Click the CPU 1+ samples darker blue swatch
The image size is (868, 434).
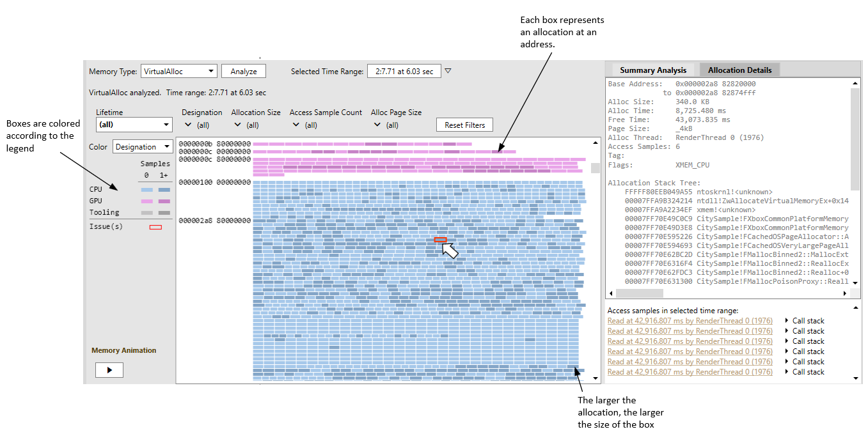[x=164, y=190]
